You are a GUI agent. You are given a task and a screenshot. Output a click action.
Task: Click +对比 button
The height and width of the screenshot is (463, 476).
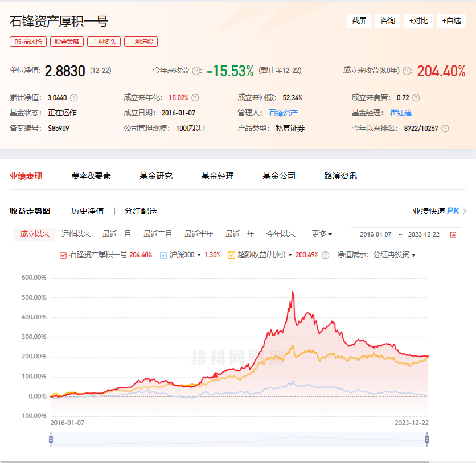pyautogui.click(x=418, y=21)
